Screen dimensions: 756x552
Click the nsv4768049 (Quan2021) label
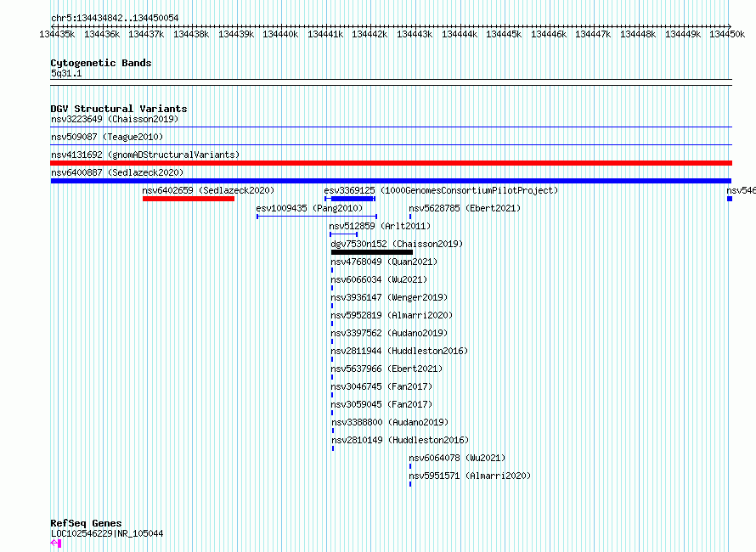coord(384,262)
